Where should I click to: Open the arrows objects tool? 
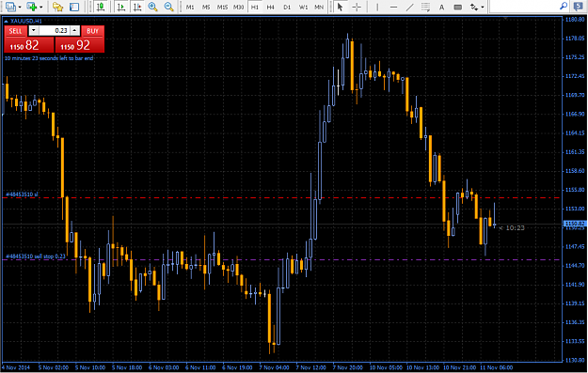pyautogui.click(x=474, y=7)
